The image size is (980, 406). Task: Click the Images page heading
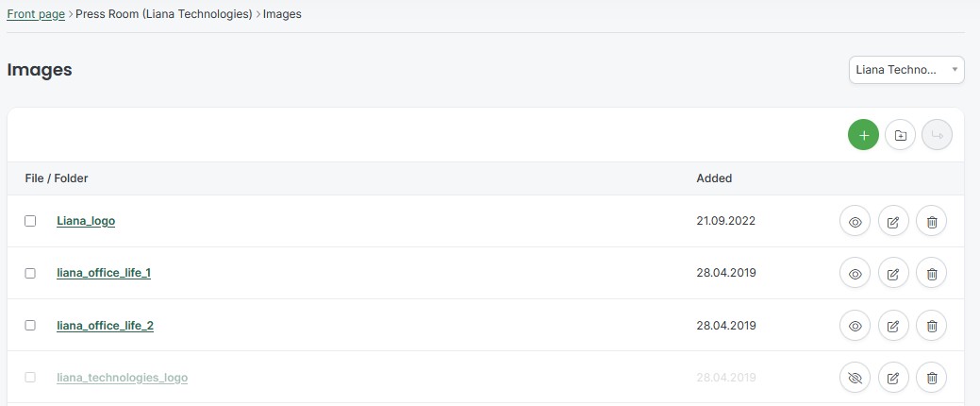[x=40, y=70]
